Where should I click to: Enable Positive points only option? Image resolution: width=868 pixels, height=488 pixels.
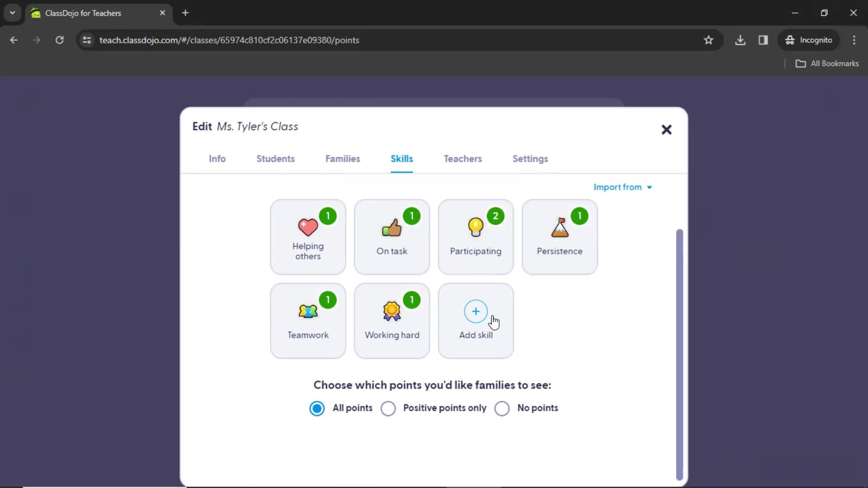pyautogui.click(x=388, y=408)
